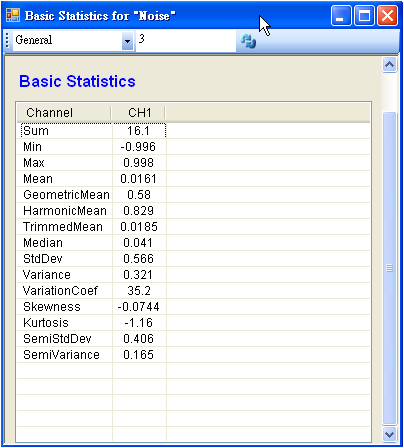The height and width of the screenshot is (448, 404).
Task: Select the GeometricMean row
Action: pyautogui.click(x=194, y=195)
